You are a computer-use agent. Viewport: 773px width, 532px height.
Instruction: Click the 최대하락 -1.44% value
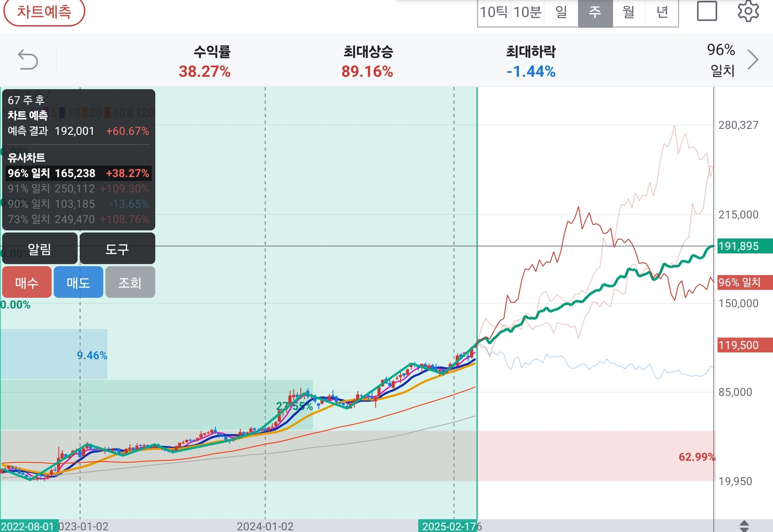tap(531, 71)
